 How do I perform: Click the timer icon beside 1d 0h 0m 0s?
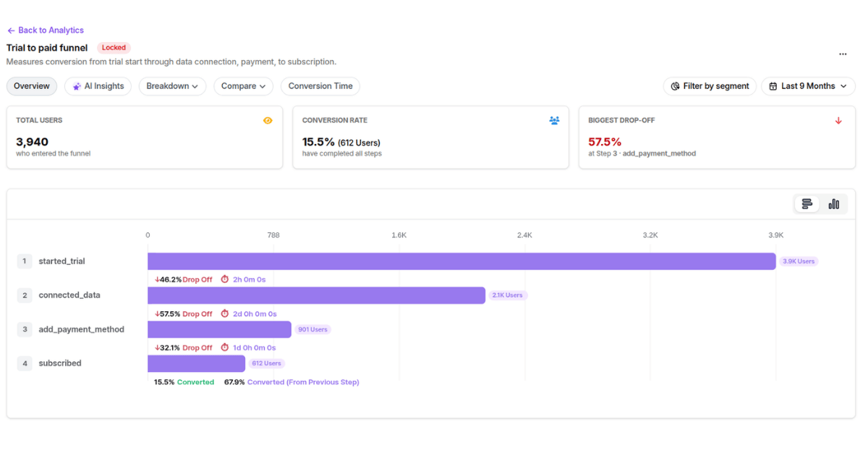pyautogui.click(x=225, y=347)
